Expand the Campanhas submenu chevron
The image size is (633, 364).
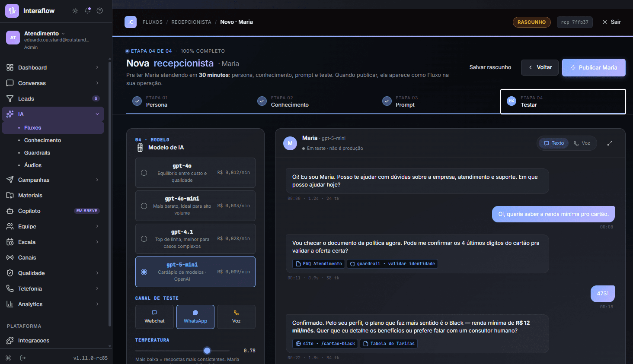pyautogui.click(x=97, y=180)
